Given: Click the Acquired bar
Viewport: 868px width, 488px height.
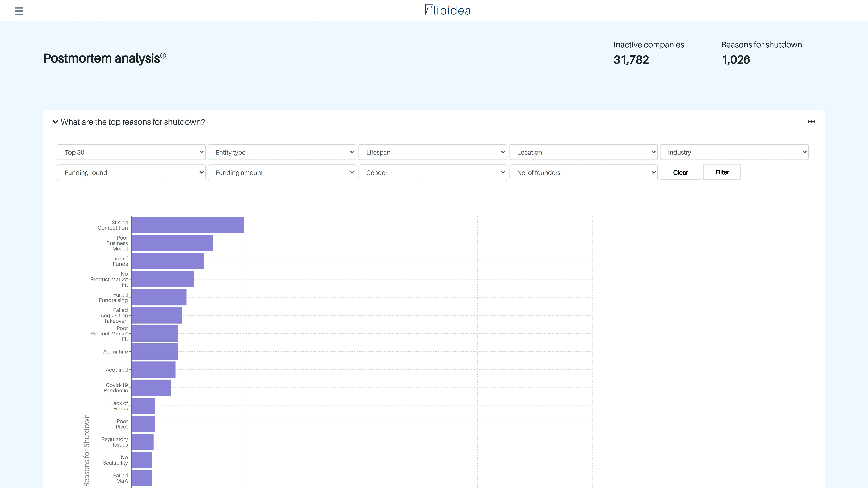Looking at the screenshot, I should click(x=154, y=369).
